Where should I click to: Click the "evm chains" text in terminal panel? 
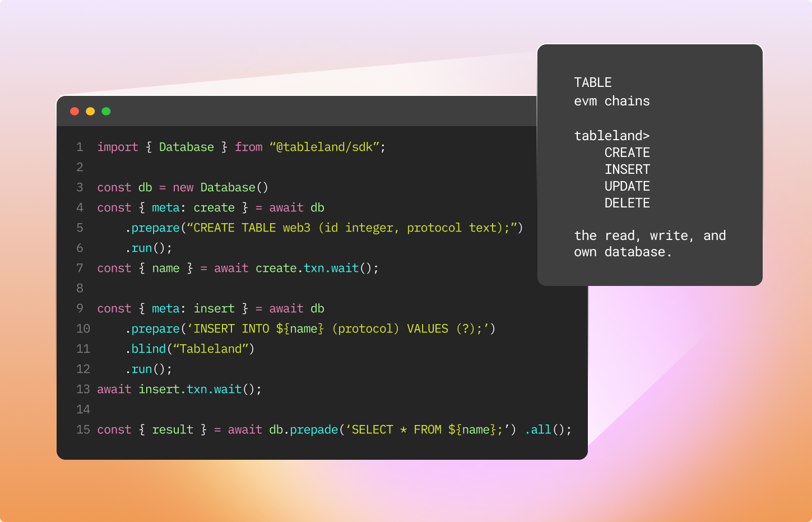(611, 101)
